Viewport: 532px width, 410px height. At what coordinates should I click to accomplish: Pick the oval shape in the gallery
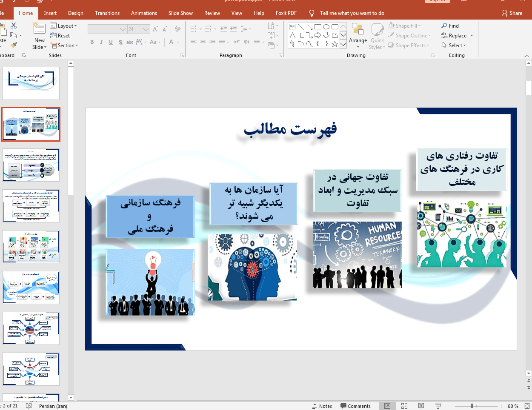coord(326,26)
